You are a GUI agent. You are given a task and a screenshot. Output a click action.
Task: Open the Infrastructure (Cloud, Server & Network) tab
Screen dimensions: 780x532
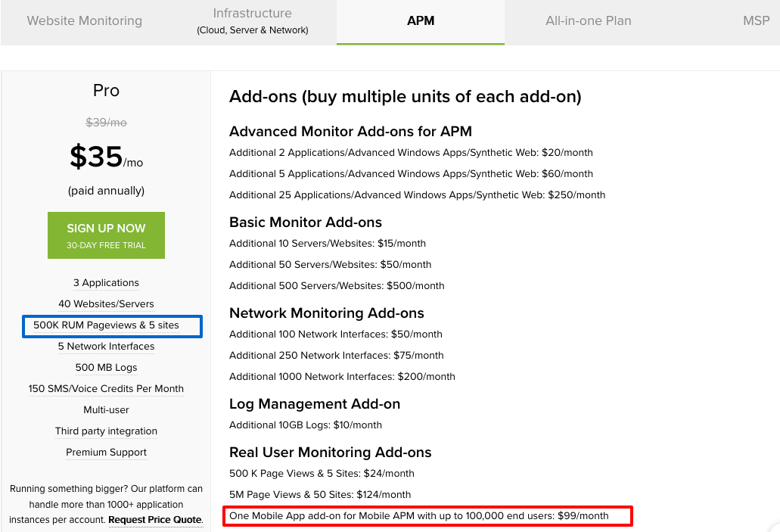click(252, 20)
